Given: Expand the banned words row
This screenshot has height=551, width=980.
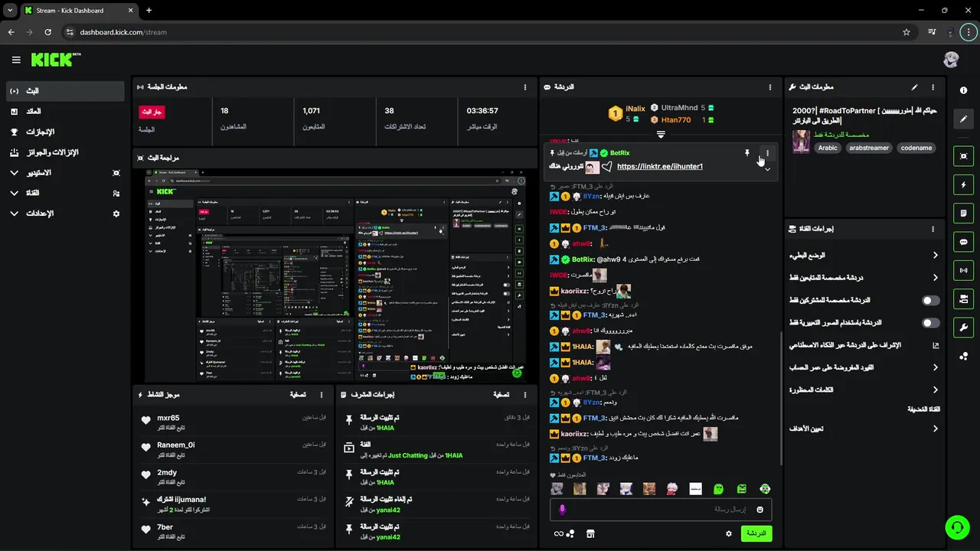Looking at the screenshot, I should point(865,390).
